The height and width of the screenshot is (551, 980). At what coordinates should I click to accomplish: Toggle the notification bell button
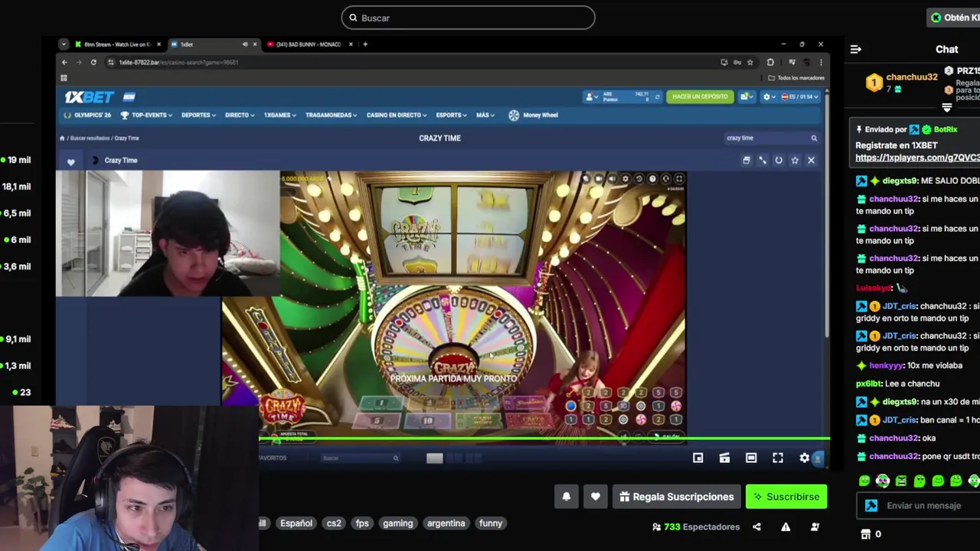tap(567, 497)
